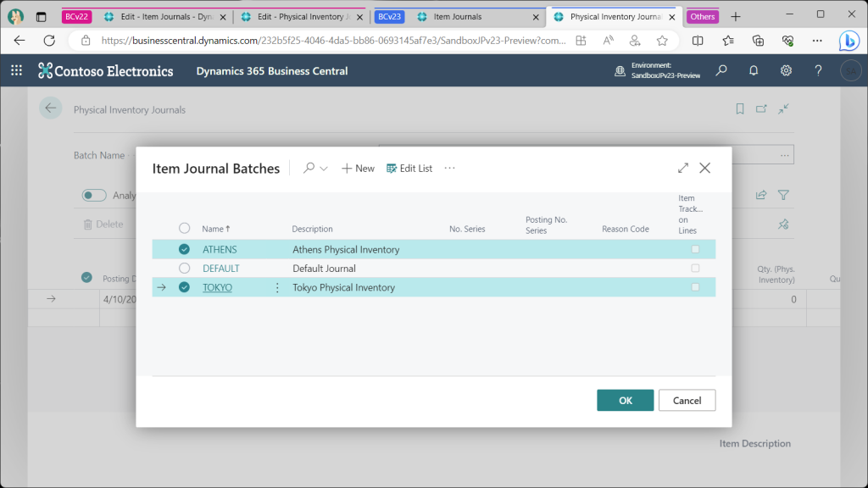Click the Description column header
Image resolution: width=868 pixels, height=488 pixels.
pyautogui.click(x=312, y=229)
